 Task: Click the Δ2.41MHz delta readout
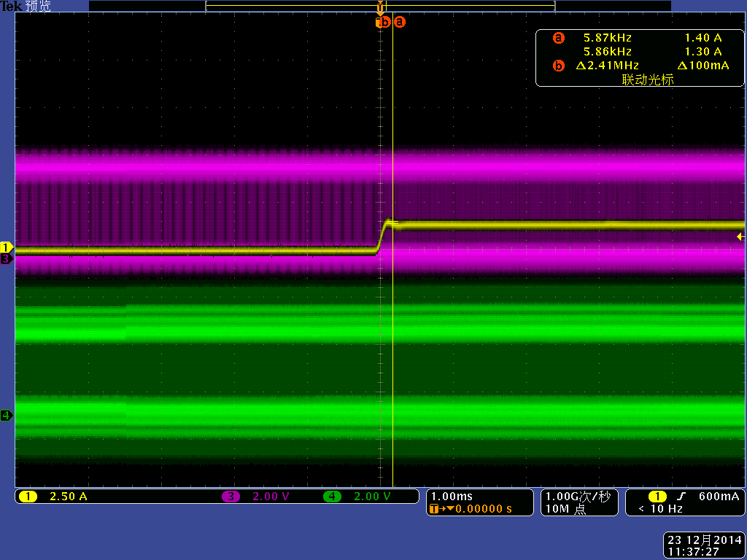click(608, 66)
